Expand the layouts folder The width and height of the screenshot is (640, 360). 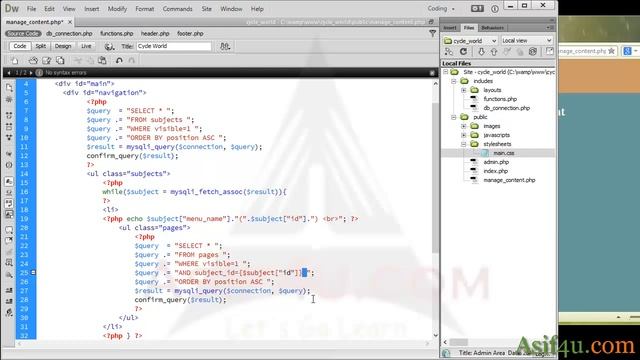click(x=464, y=90)
